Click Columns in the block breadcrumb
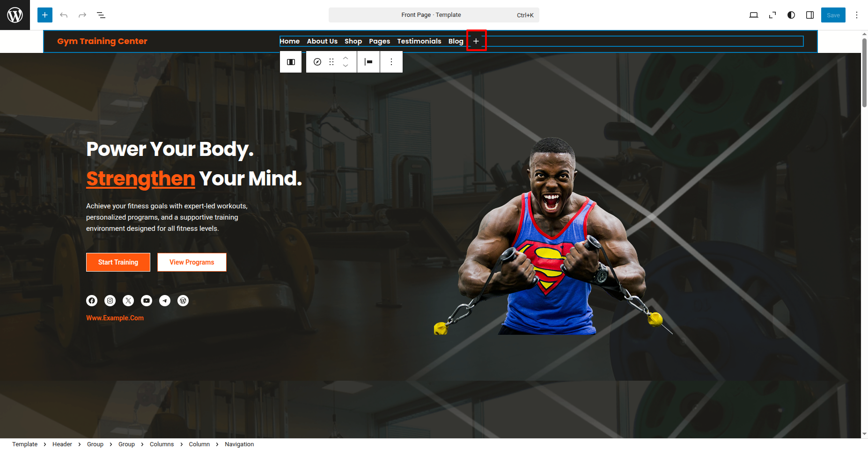 pos(162,444)
